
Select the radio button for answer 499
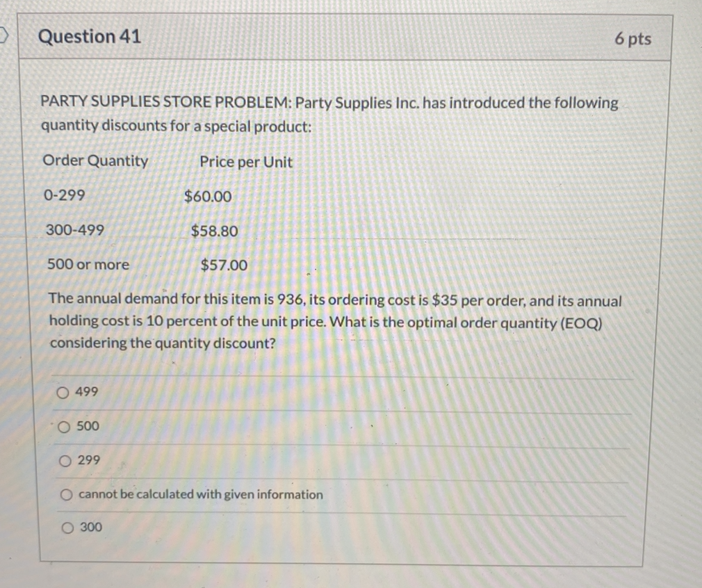pyautogui.click(x=64, y=392)
